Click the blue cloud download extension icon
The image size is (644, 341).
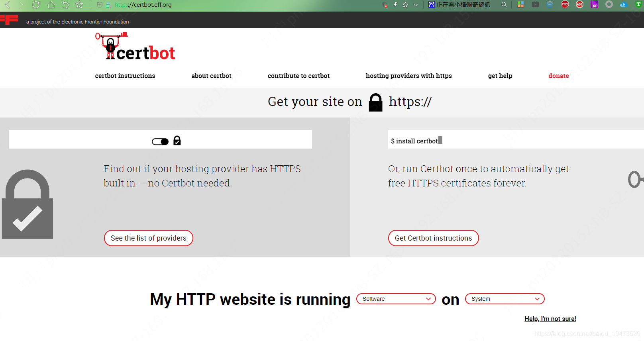624,4
